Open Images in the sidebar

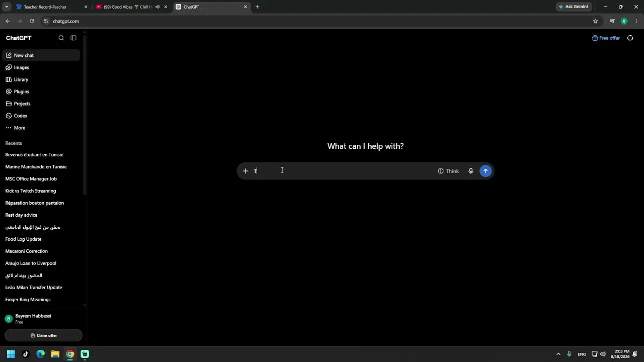pyautogui.click(x=41, y=67)
